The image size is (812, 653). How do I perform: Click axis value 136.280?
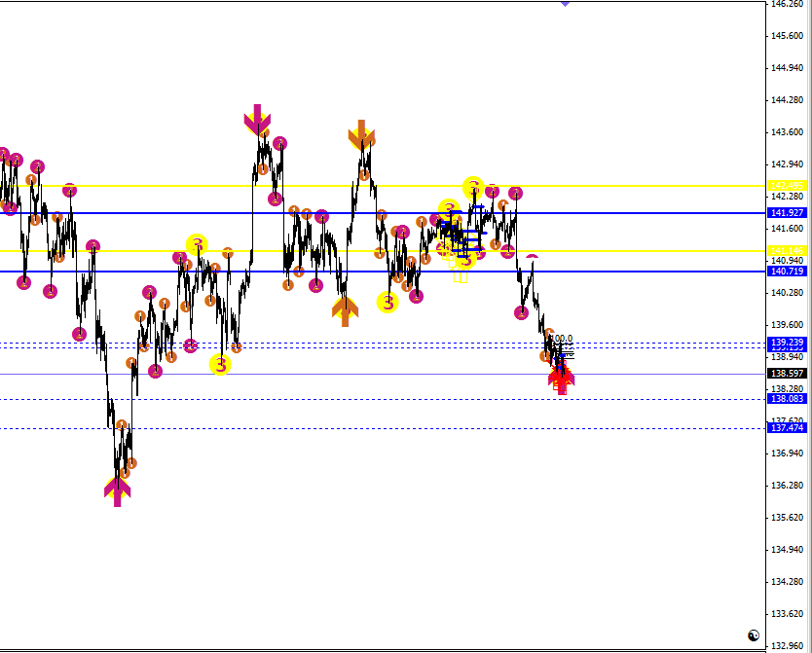(787, 485)
